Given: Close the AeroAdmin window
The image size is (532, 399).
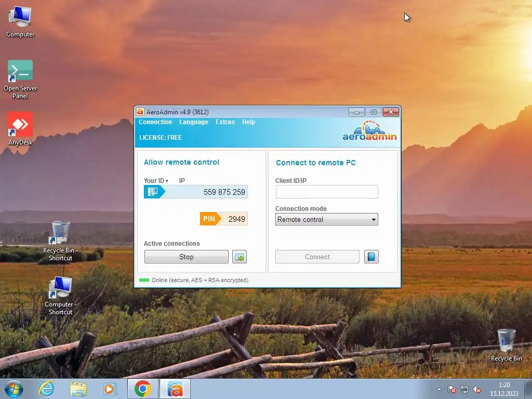Looking at the screenshot, I should tap(391, 112).
